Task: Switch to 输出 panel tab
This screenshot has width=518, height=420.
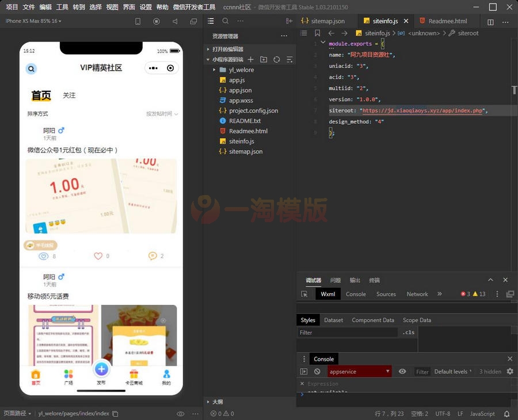Action: (x=355, y=280)
